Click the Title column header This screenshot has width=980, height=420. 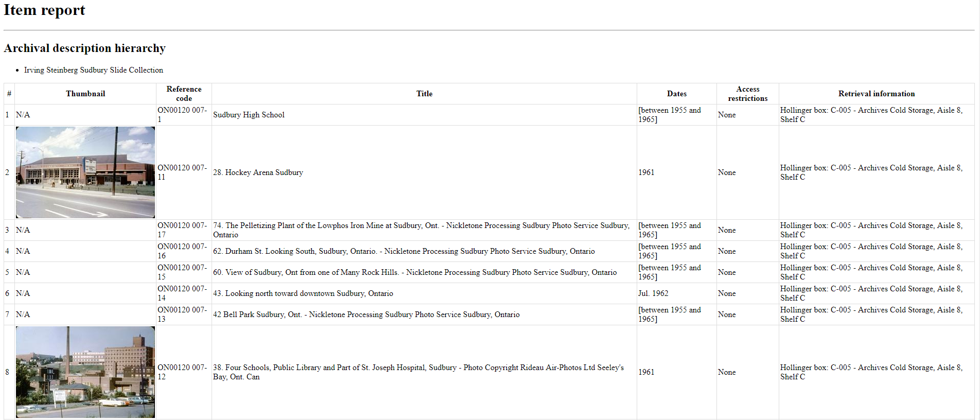[x=424, y=94]
